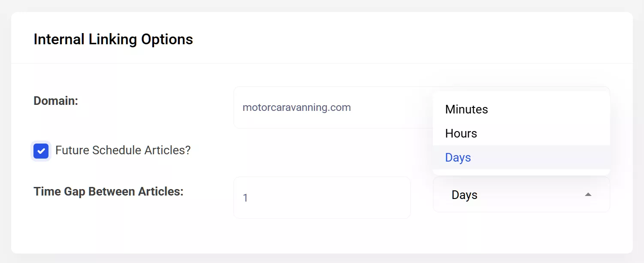
Task: Click the "Internal Linking Options" heading
Action: click(x=113, y=40)
